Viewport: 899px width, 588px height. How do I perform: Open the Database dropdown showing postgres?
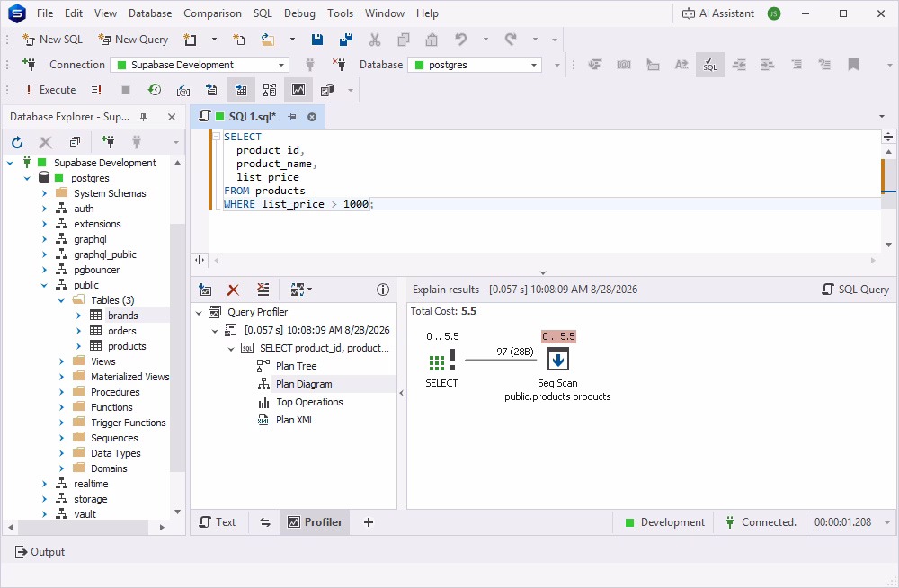475,65
